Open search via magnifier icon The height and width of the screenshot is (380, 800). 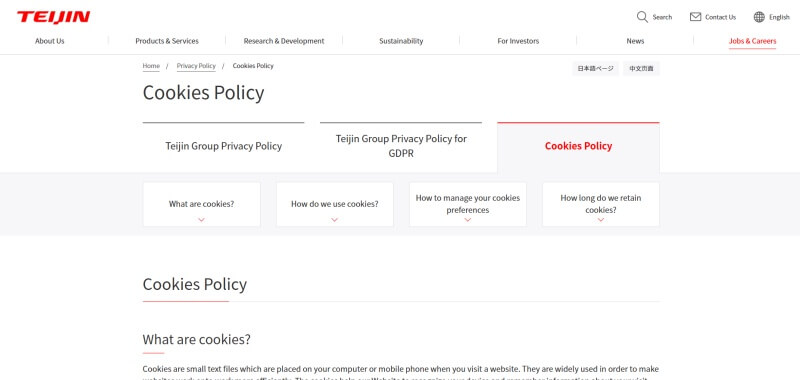642,17
